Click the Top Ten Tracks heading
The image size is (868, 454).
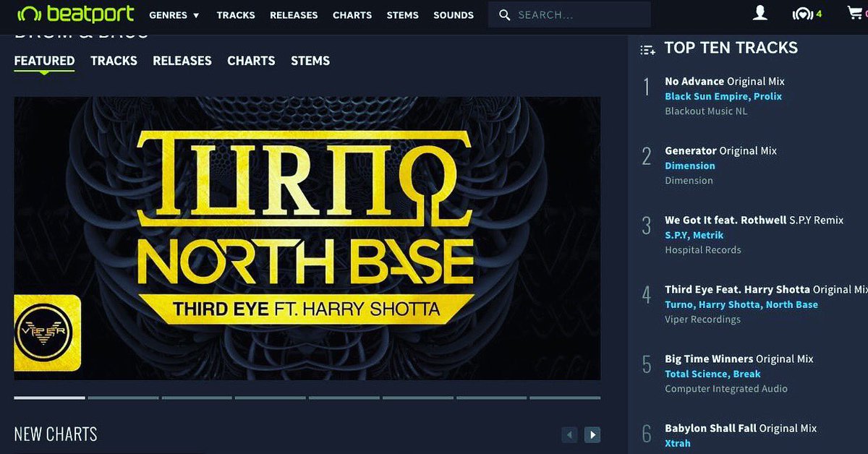[731, 48]
